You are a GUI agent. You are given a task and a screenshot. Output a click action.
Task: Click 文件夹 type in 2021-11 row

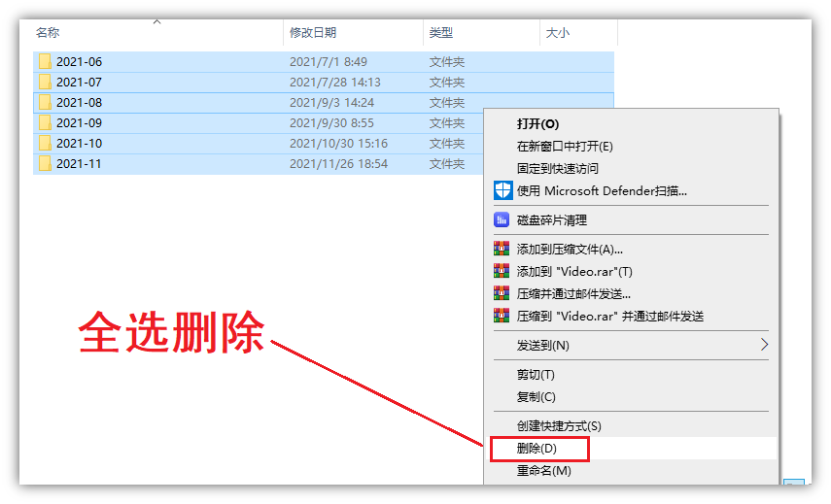click(x=447, y=163)
